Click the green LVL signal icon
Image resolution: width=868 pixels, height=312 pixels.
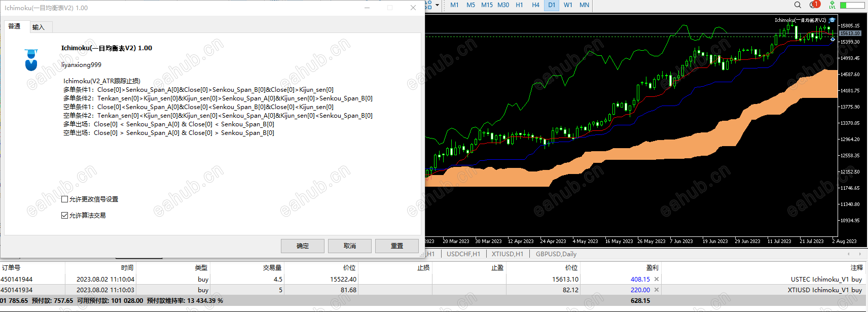click(x=832, y=5)
